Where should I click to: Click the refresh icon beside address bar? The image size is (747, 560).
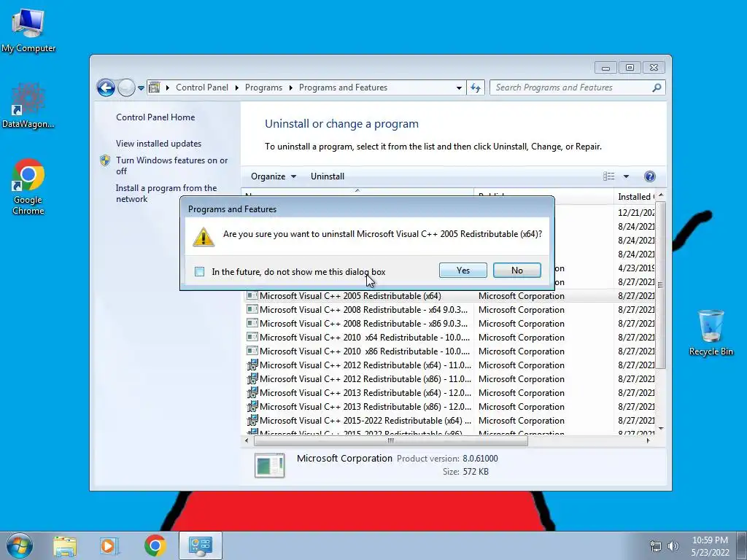476,87
